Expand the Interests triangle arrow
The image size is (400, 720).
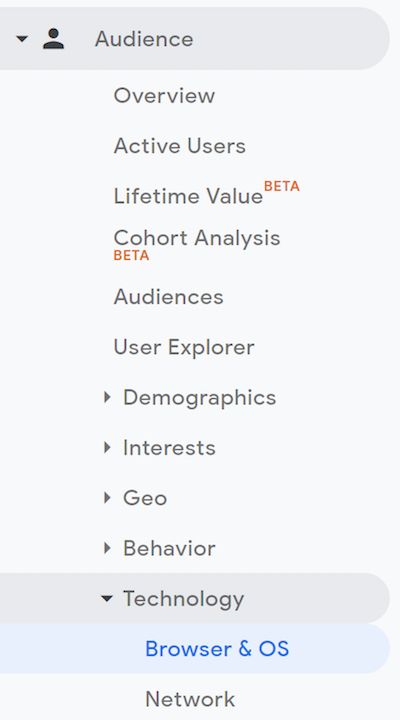pos(107,448)
